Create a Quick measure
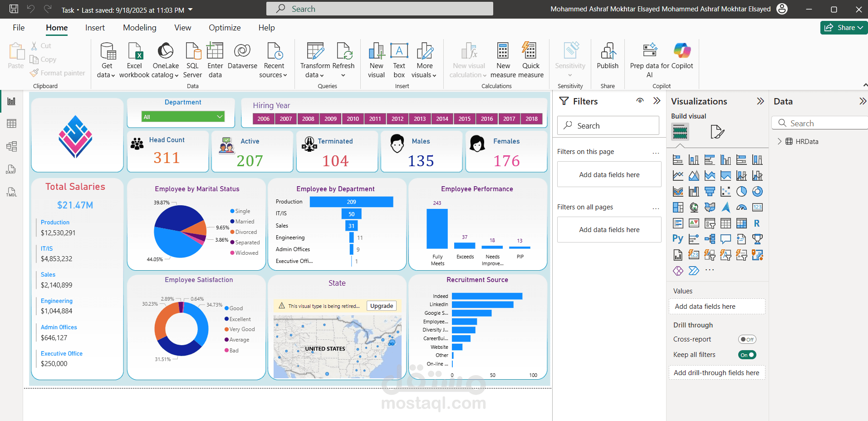Image resolution: width=868 pixels, height=421 pixels. tap(530, 60)
